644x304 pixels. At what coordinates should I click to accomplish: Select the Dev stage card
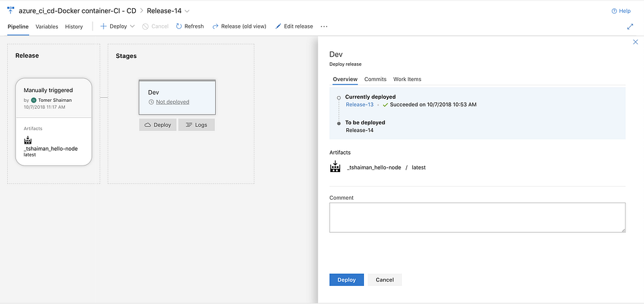177,97
